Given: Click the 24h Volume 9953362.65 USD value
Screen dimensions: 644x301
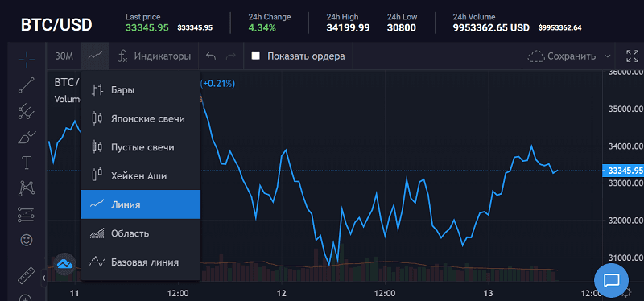Looking at the screenshot, I should pyautogui.click(x=491, y=28).
